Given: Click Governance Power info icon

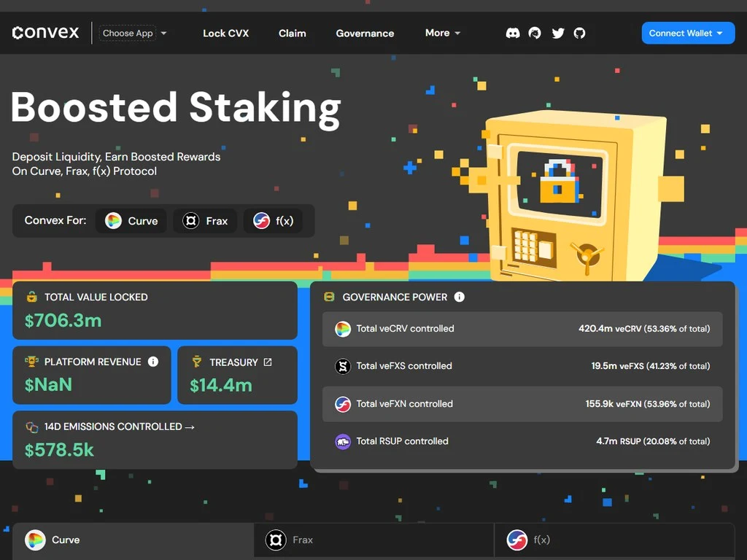Looking at the screenshot, I should [460, 297].
